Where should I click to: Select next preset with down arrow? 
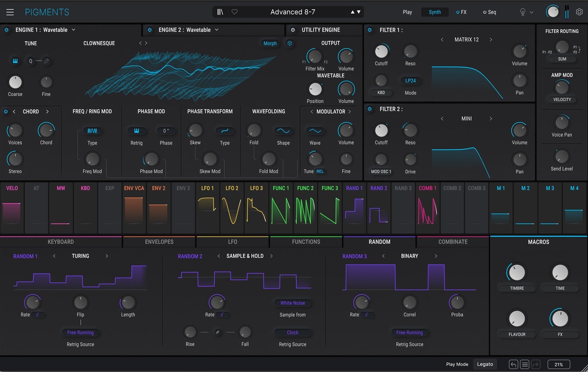pyautogui.click(x=359, y=12)
